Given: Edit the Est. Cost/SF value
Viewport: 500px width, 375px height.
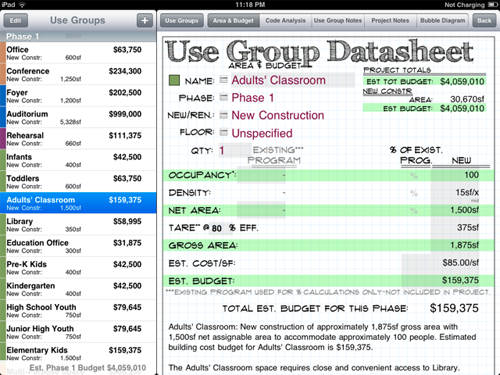Looking at the screenshot, I should pos(441,263).
